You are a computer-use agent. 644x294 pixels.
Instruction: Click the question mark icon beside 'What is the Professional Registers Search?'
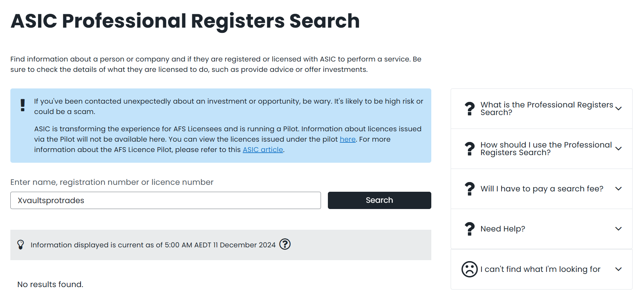[470, 108]
